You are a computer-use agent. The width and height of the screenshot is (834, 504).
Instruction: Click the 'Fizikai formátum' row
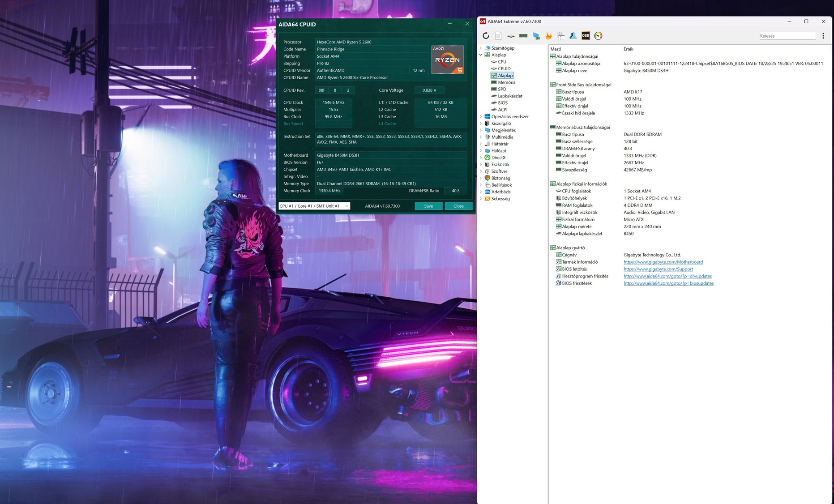click(689, 219)
